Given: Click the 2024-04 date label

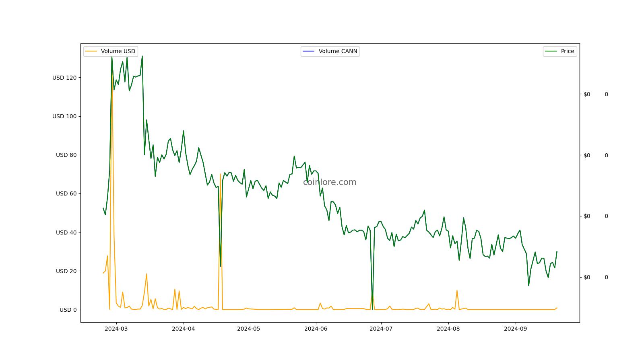Looking at the screenshot, I should click(183, 329).
